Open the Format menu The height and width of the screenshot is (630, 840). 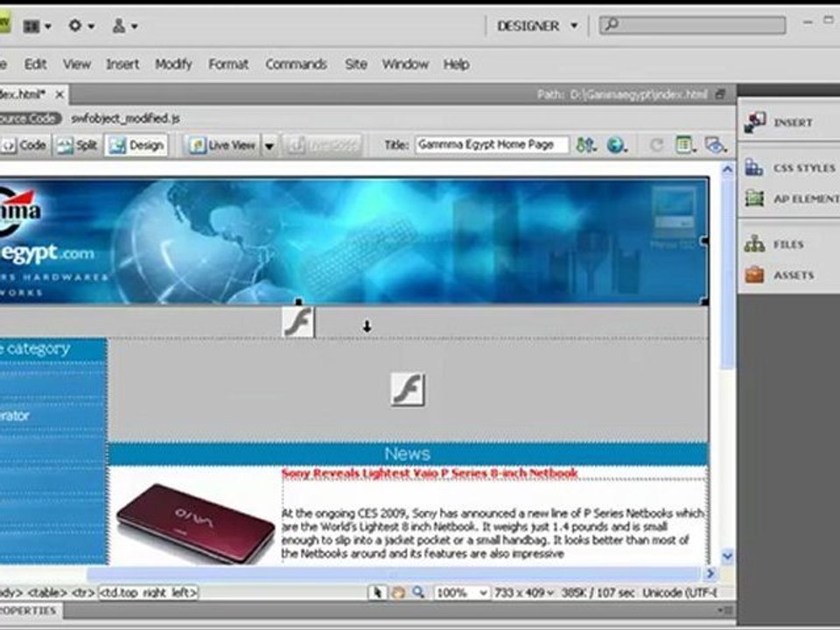[x=228, y=64]
